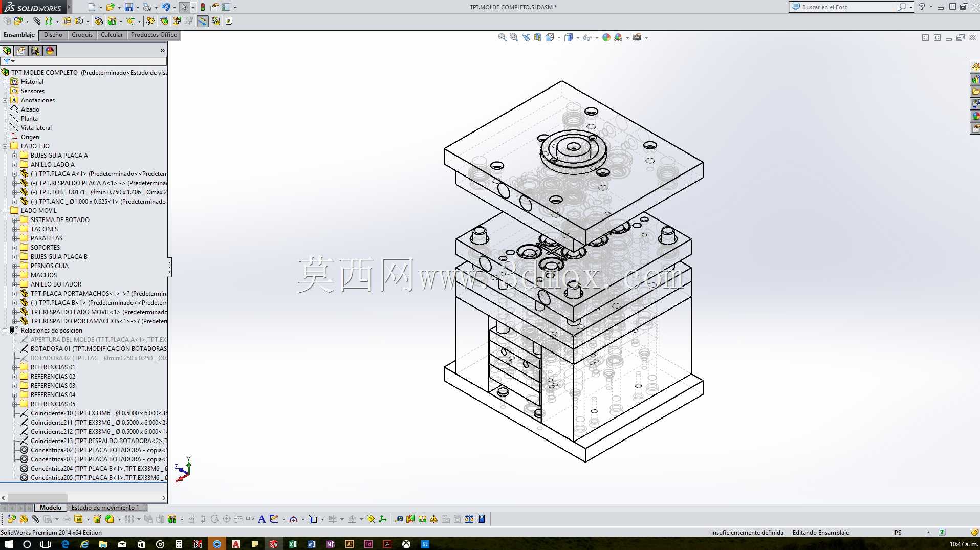Open the Design Library icon in task pane

tap(975, 80)
